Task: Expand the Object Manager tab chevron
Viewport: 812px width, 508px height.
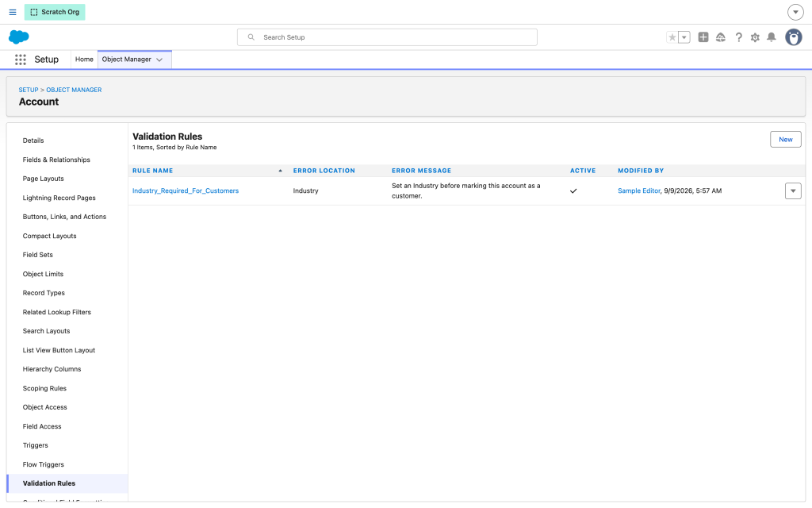Action: click(x=159, y=60)
